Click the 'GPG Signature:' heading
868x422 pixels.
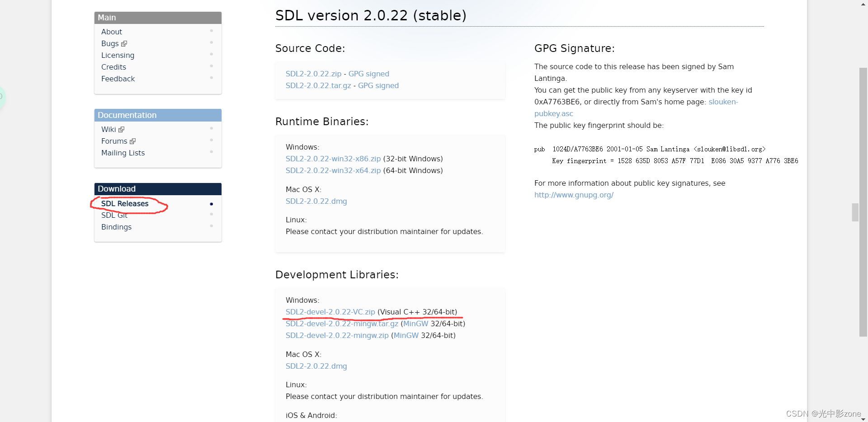(574, 48)
